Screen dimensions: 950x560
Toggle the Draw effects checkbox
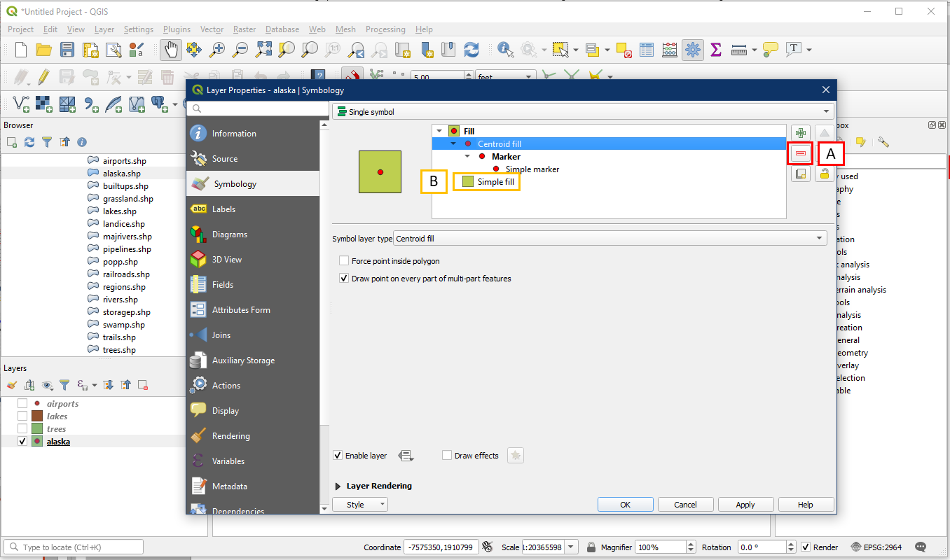(447, 456)
